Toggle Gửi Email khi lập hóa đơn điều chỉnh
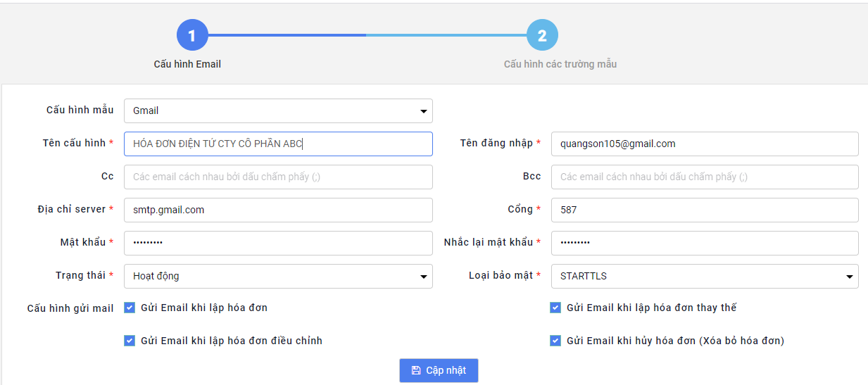Screen dimensions: 868x385 130,341
